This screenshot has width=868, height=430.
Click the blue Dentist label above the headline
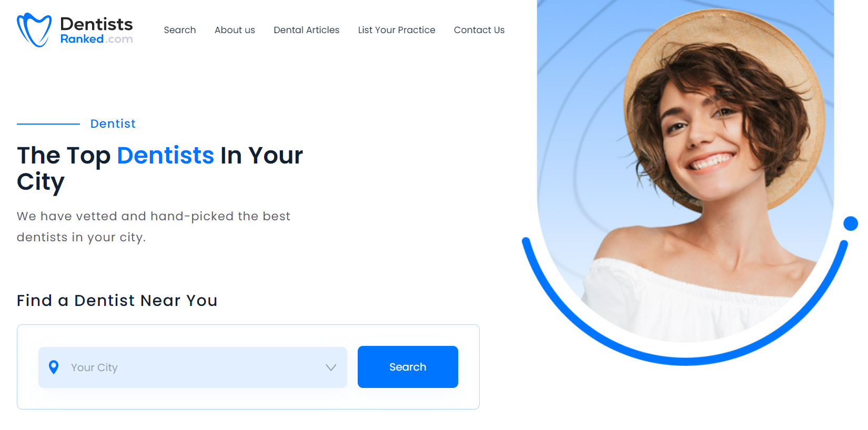113,124
